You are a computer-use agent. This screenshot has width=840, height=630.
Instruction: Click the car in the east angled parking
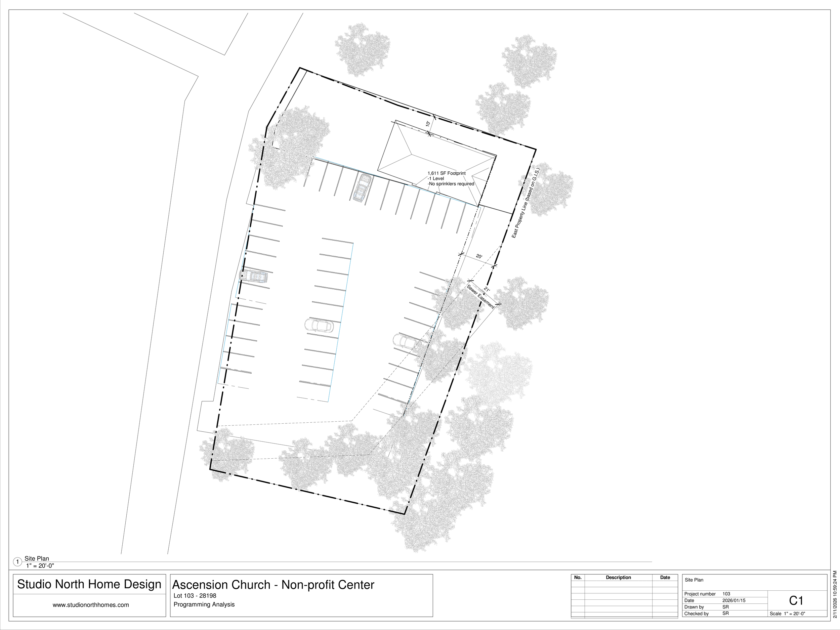(x=406, y=341)
